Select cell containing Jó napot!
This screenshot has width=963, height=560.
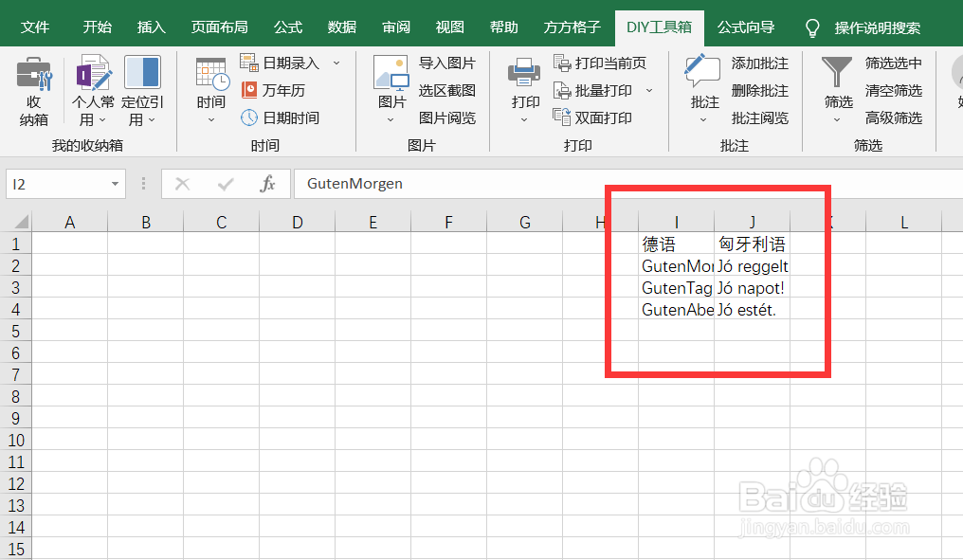pyautogui.click(x=753, y=287)
